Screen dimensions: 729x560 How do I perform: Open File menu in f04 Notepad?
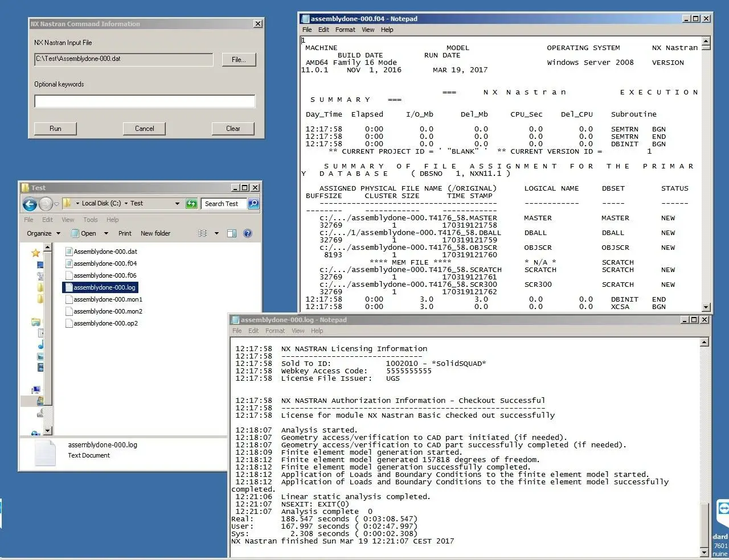click(x=307, y=30)
